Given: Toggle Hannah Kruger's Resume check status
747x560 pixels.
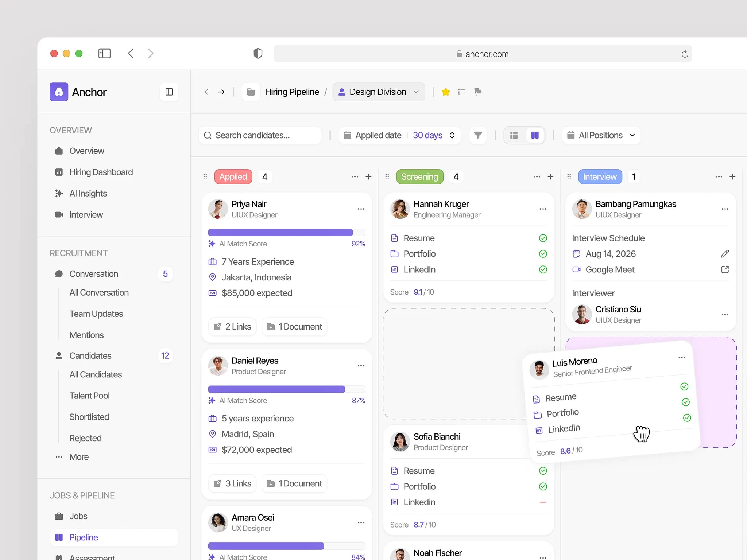Looking at the screenshot, I should click(x=543, y=238).
